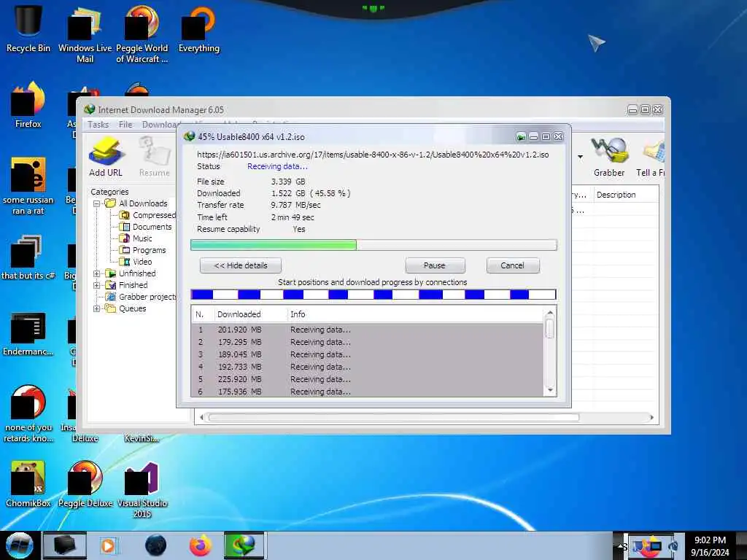Click the archive.org download URL text
This screenshot has width=747, height=560.
click(373, 155)
